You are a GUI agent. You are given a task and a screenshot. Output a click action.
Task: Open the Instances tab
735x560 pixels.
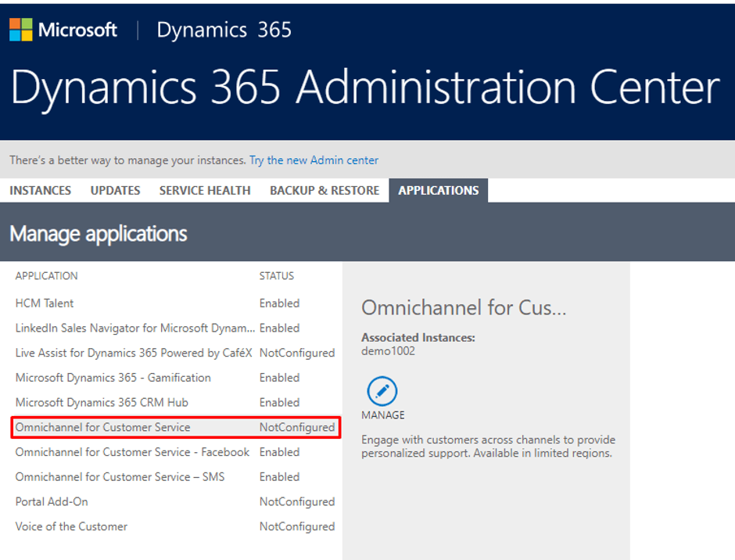41,190
